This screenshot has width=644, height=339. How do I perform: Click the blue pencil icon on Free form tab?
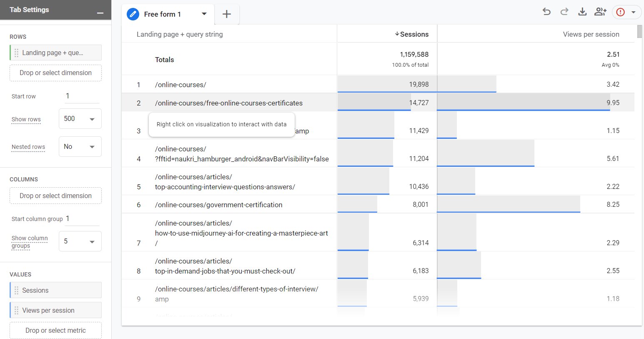coord(133,14)
